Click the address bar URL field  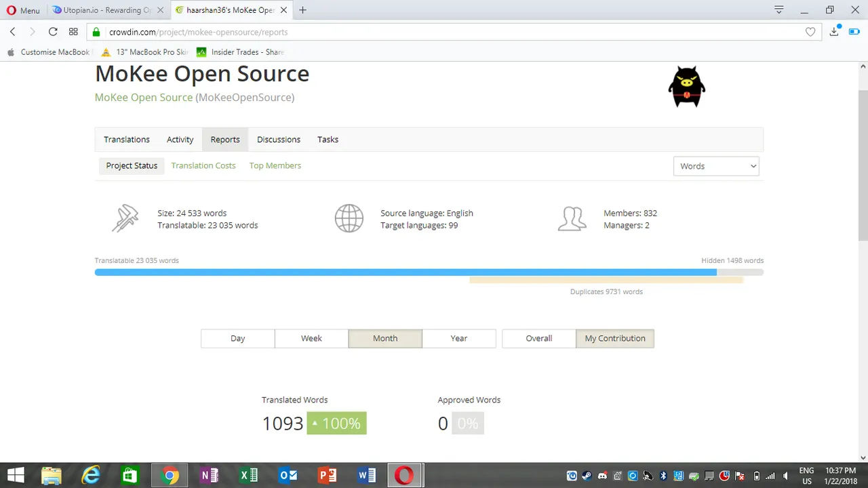[x=454, y=32]
